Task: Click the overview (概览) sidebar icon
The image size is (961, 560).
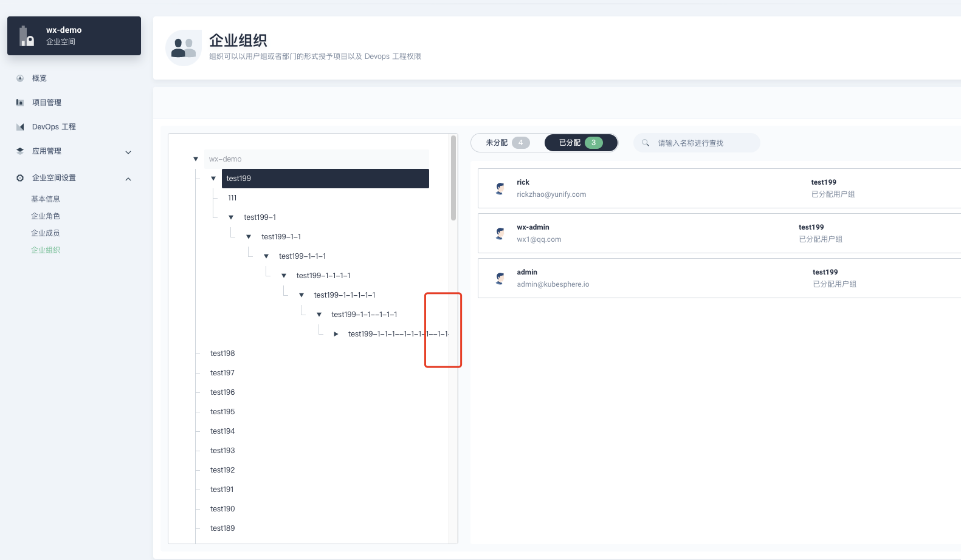Action: 20,78
